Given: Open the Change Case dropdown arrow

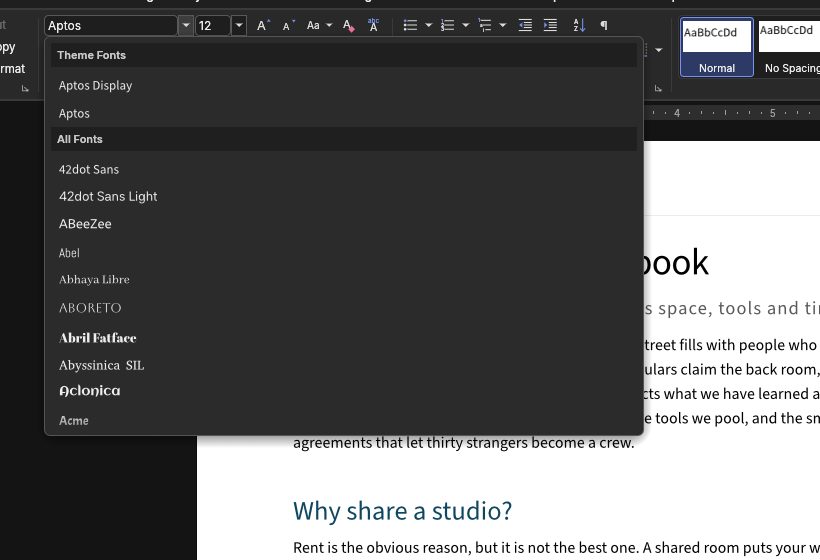Looking at the screenshot, I should (329, 25).
